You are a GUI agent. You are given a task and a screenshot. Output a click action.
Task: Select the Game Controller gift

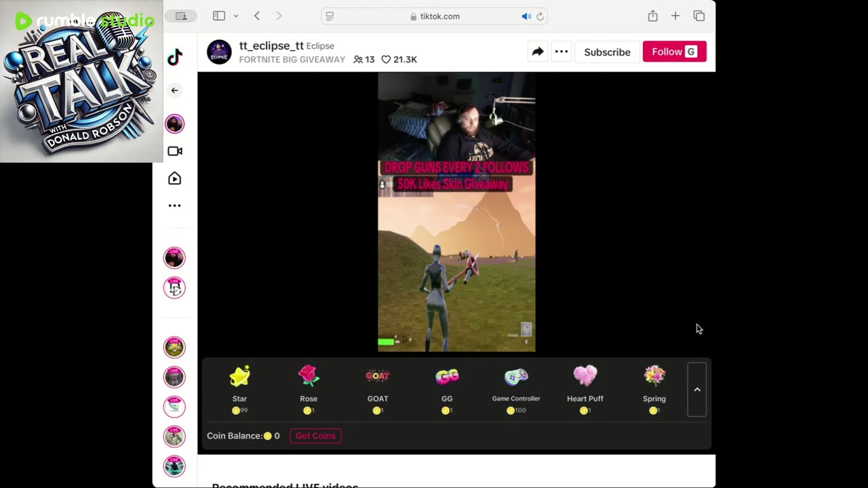pyautogui.click(x=516, y=389)
